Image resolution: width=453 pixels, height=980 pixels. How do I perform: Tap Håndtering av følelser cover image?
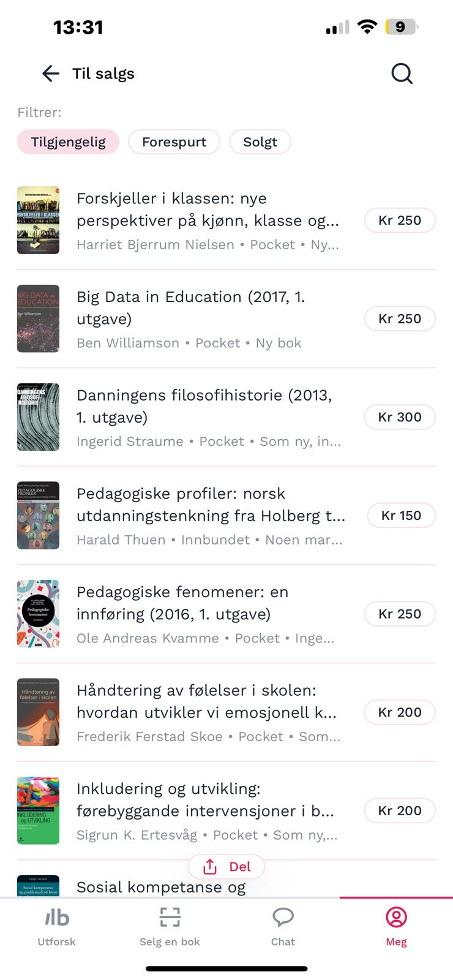38,712
